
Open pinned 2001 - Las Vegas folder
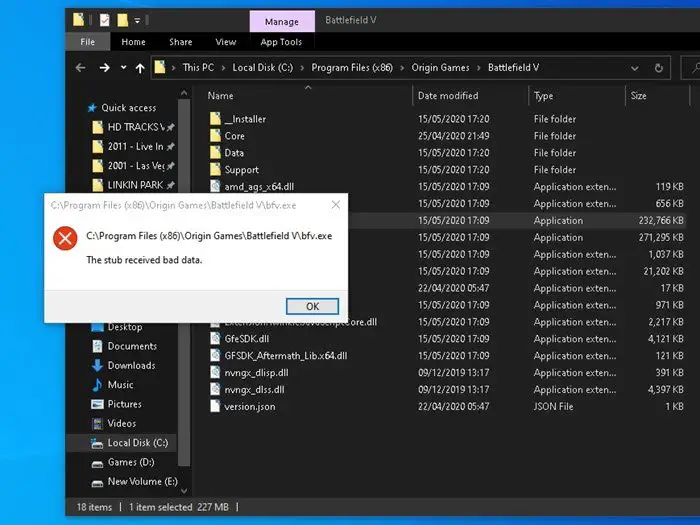click(x=136, y=166)
